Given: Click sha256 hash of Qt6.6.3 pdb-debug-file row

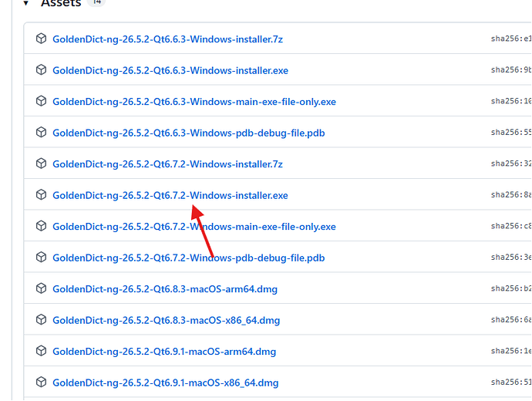Looking at the screenshot, I should tap(511, 133).
